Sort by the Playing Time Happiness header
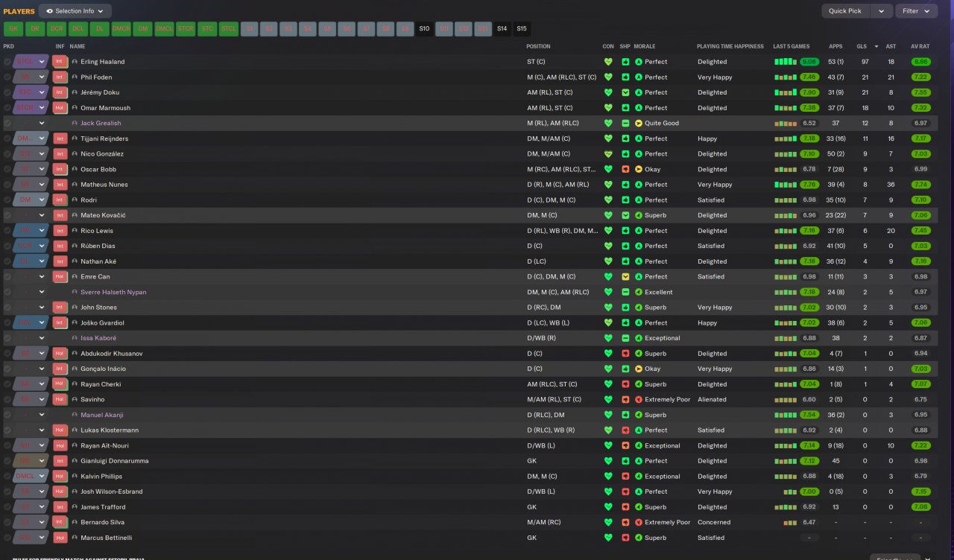The height and width of the screenshot is (560, 954). point(730,47)
